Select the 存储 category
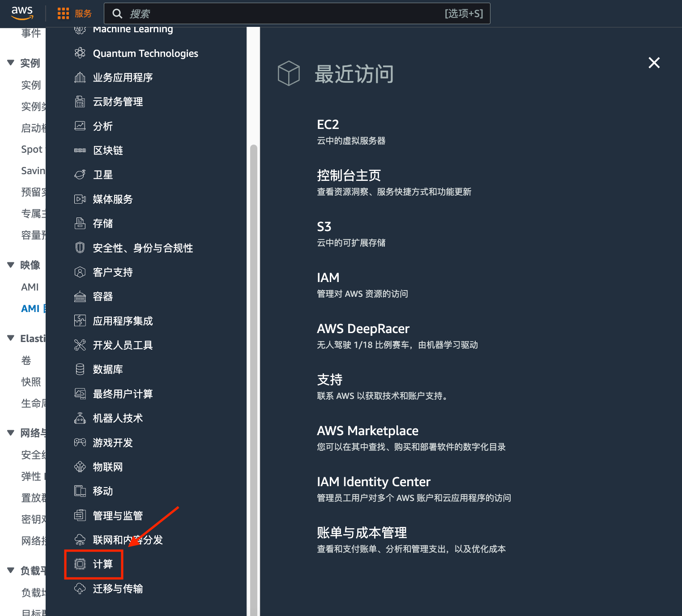Screen dimensions: 682x616 [103, 223]
